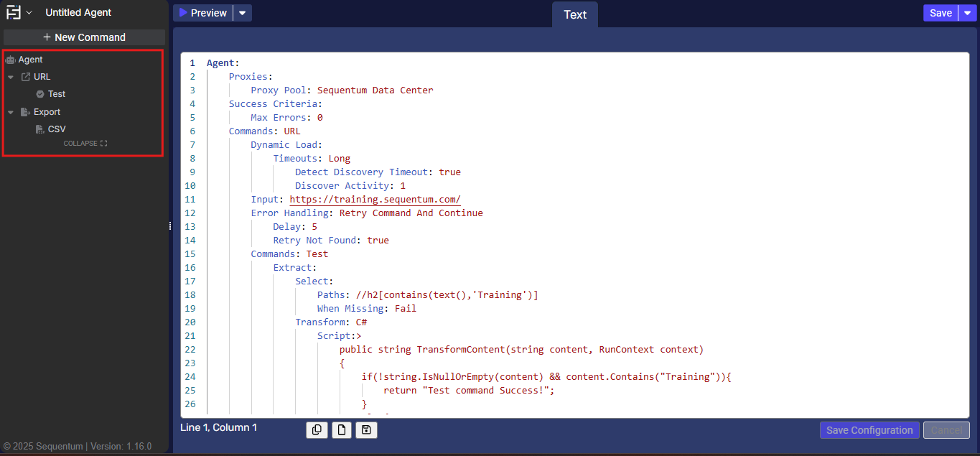Select the Export node in tree
Image resolution: width=980 pixels, height=456 pixels.
(47, 112)
